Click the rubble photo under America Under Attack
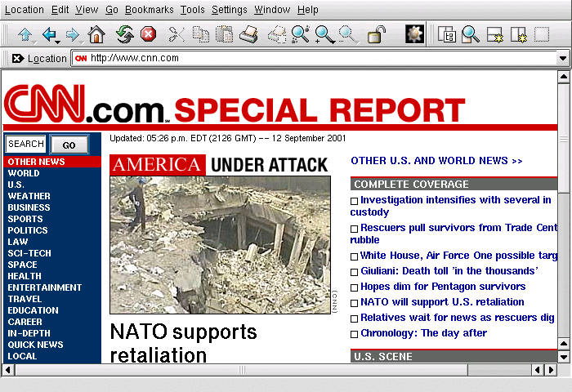Image resolution: width=572 pixels, height=392 pixels. click(221, 245)
